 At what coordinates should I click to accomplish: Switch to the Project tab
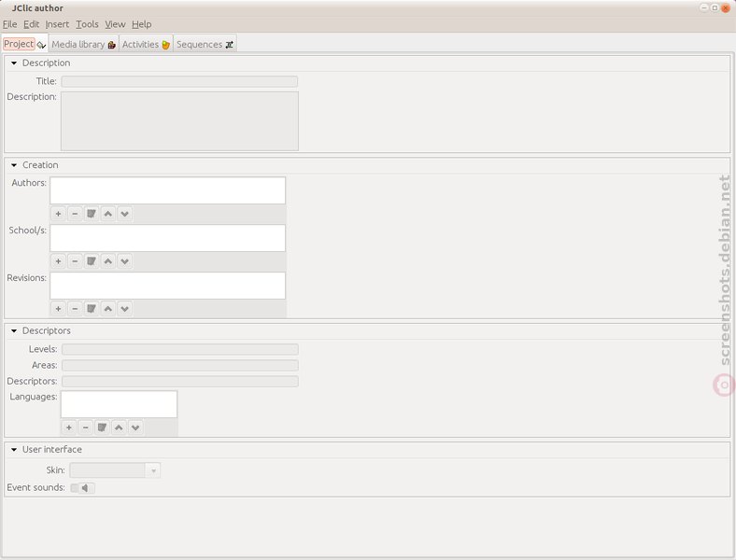click(24, 44)
